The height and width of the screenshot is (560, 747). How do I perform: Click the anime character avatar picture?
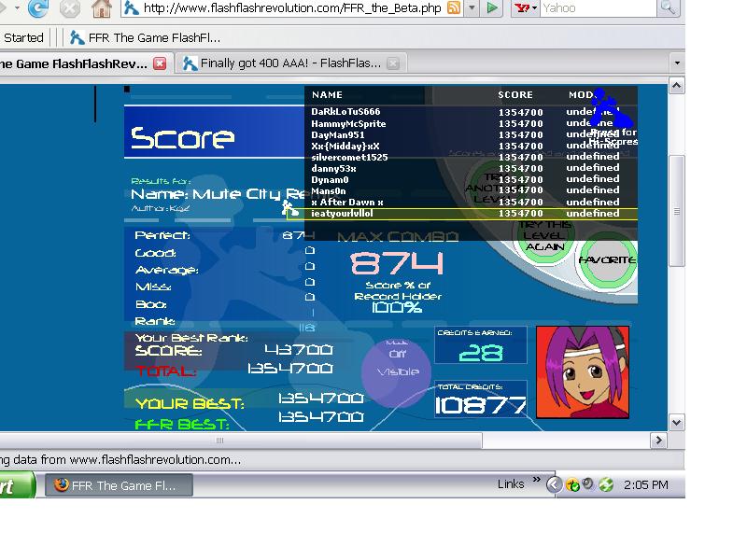click(x=583, y=371)
